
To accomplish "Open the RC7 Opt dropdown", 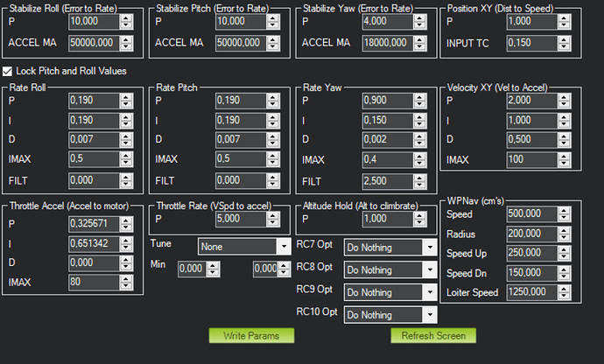I will click(x=390, y=248).
